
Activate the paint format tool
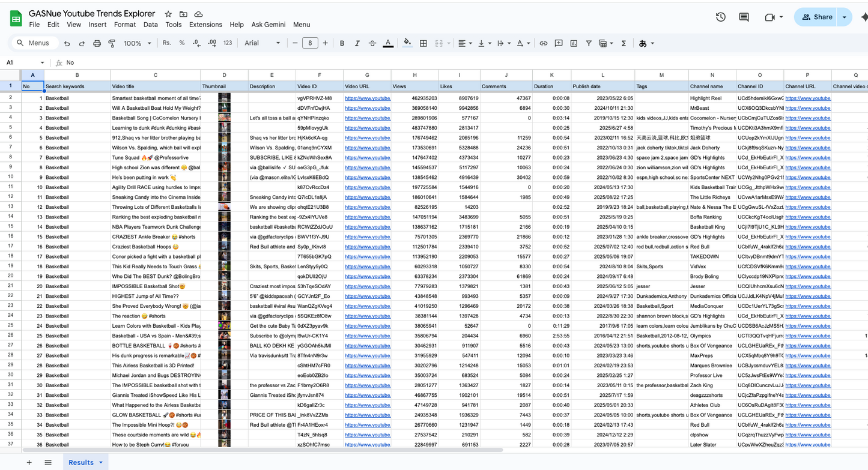[x=112, y=43]
